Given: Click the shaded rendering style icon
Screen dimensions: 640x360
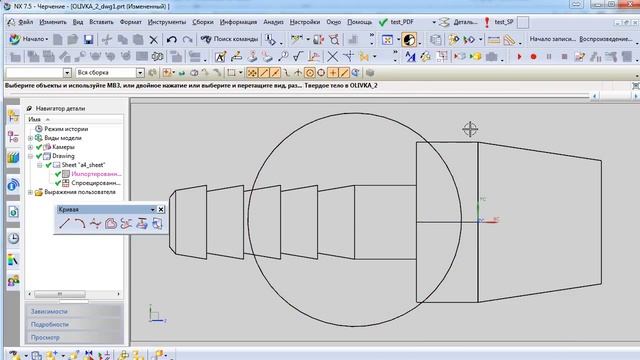Looking at the screenshot, I should point(409,40).
